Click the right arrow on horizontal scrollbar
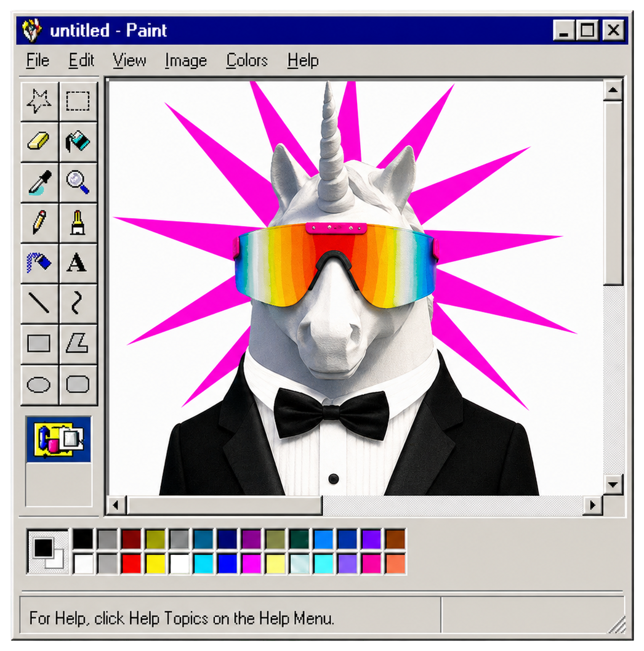Viewport: 644px width, 651px height. (x=592, y=506)
